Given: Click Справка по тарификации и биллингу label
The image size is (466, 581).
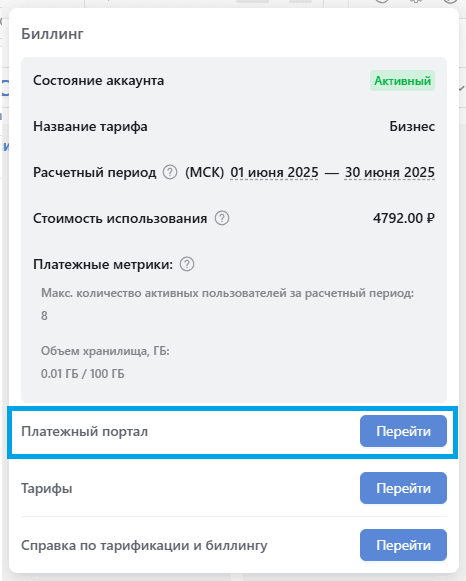Looking at the screenshot, I should (x=144, y=545).
